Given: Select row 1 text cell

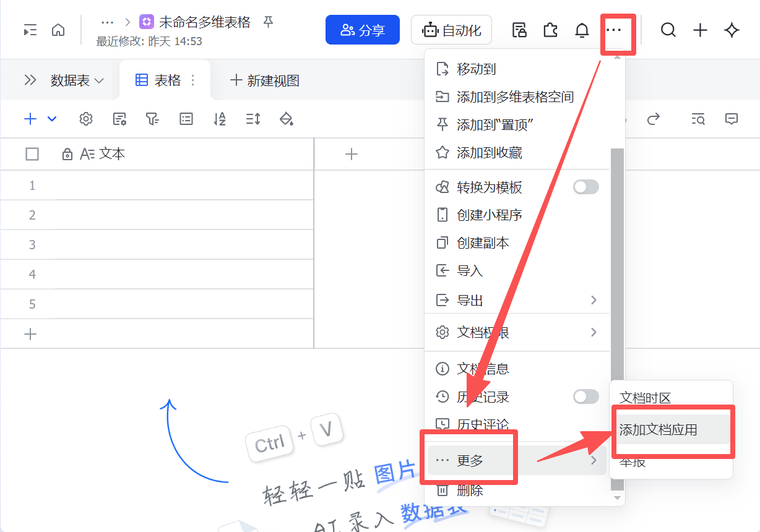Looking at the screenshot, I should pyautogui.click(x=184, y=186).
